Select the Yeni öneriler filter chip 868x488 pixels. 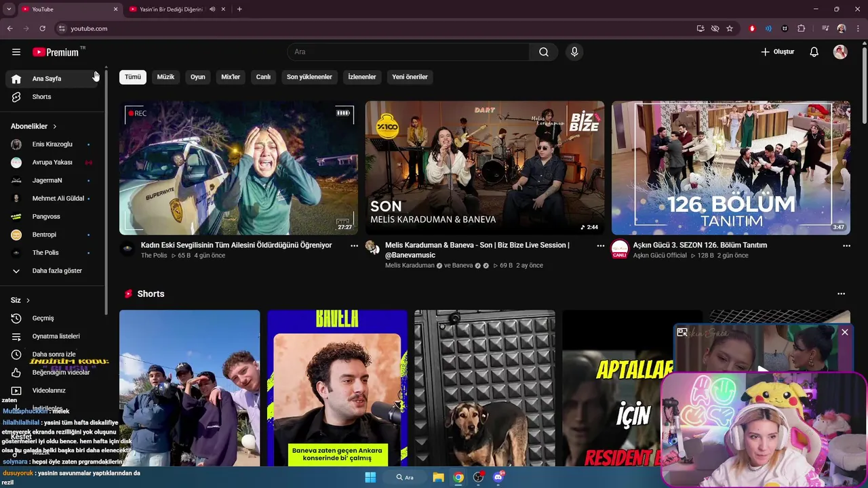[x=410, y=77]
